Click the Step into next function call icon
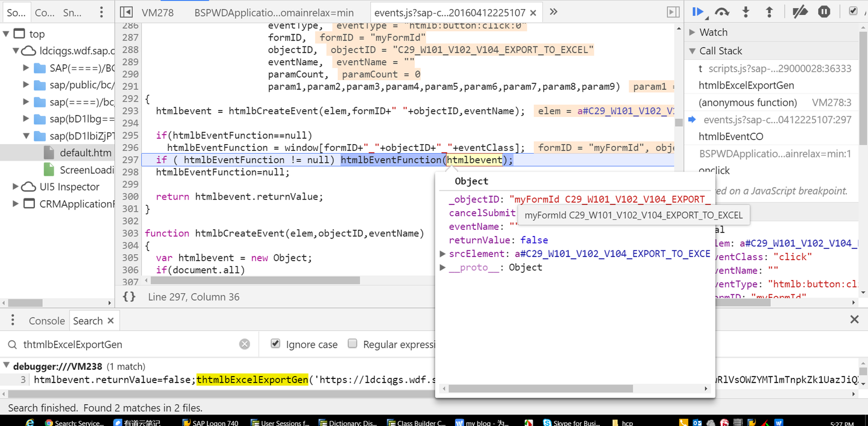This screenshot has height=426, width=868. (746, 11)
